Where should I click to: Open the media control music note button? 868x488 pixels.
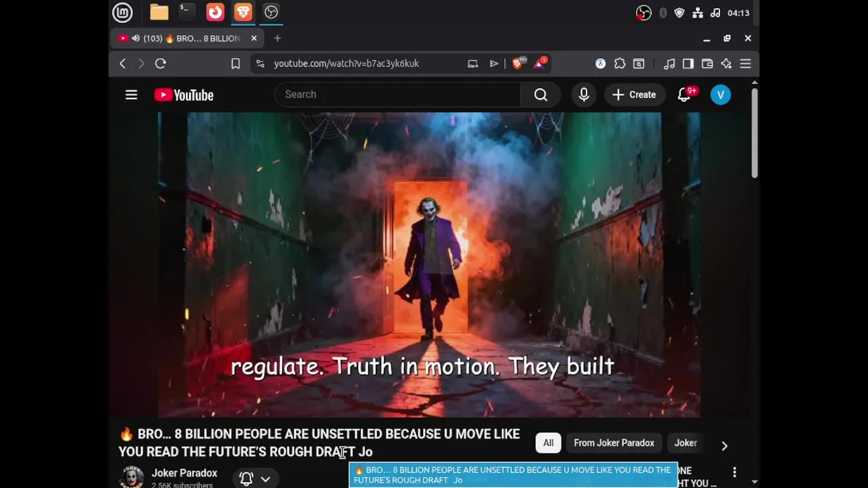[669, 64]
